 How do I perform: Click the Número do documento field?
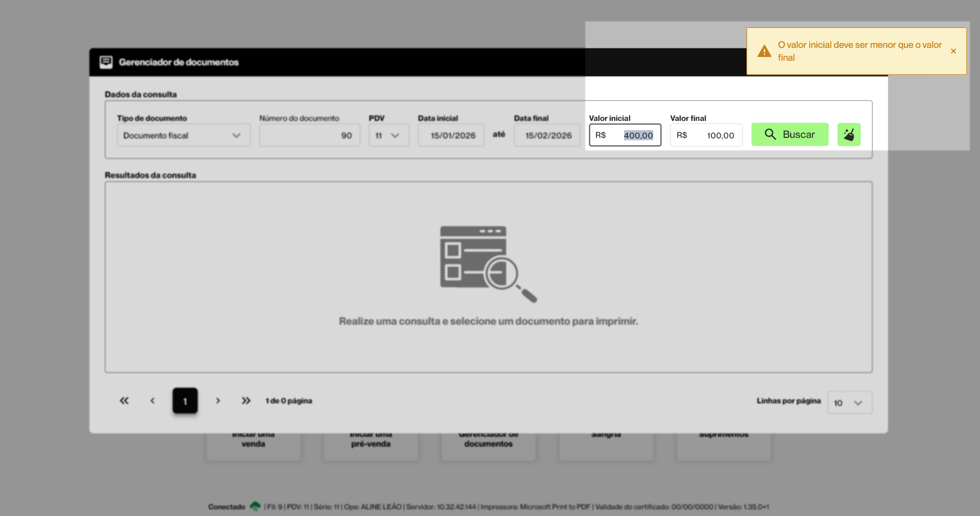[310, 135]
